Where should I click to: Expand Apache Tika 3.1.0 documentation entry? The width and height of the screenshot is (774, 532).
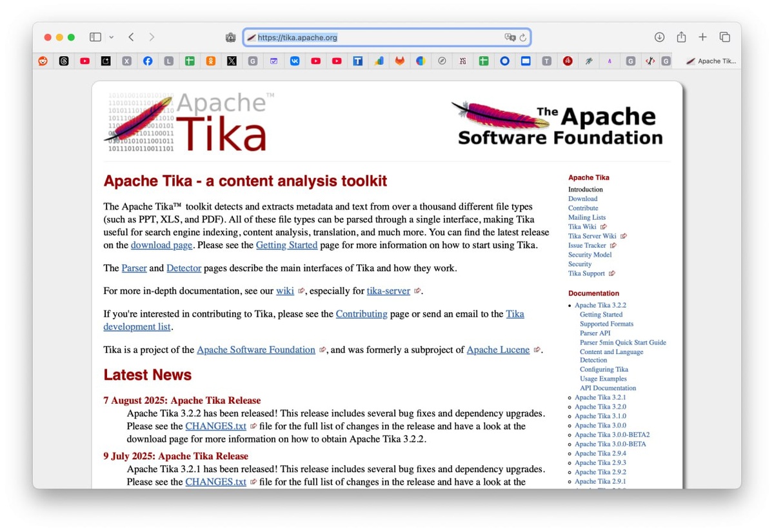[x=600, y=417]
